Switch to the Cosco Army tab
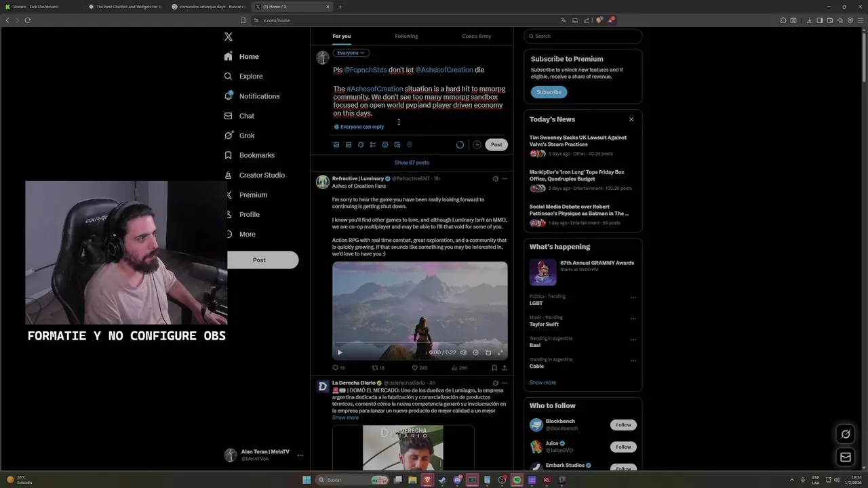Viewport: 868px width, 488px height. (x=476, y=36)
